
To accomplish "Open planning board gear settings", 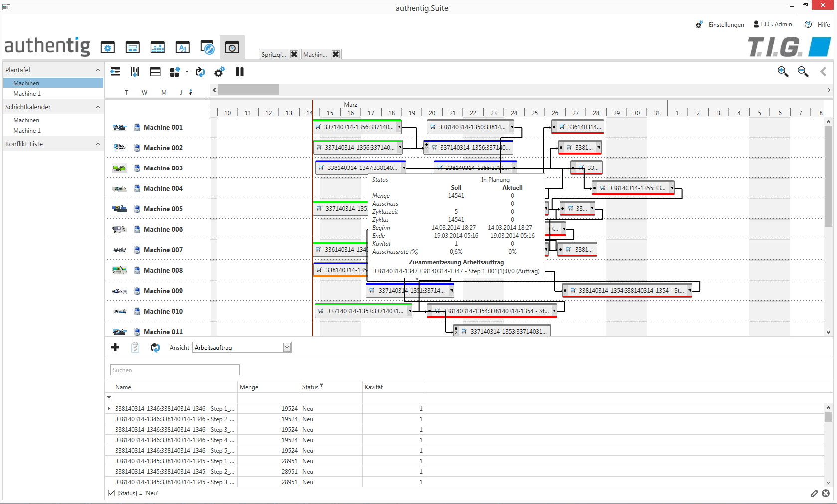I will click(219, 72).
